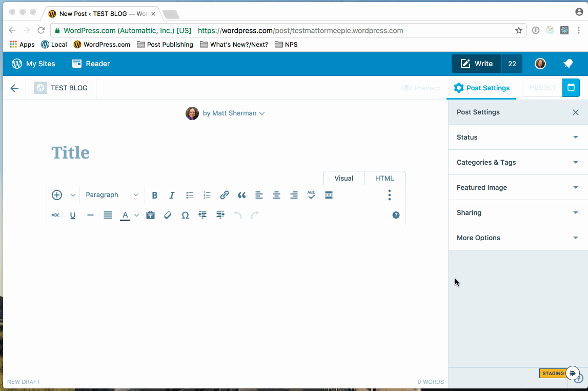Switch to the Visual editor tab
This screenshot has width=588, height=391.
tap(344, 178)
